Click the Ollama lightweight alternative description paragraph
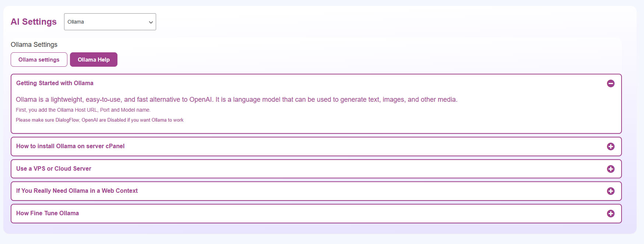This screenshot has width=644, height=244. point(236,100)
